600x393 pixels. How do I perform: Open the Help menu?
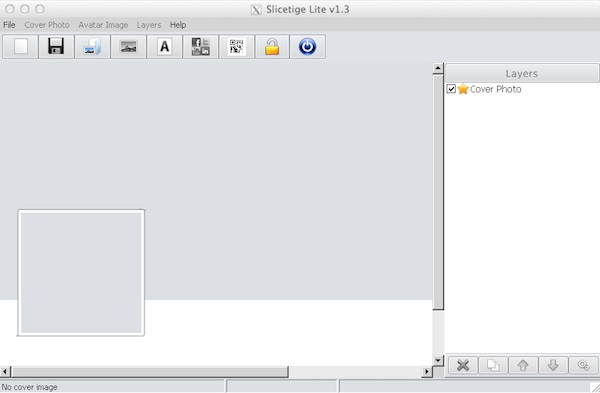point(178,25)
